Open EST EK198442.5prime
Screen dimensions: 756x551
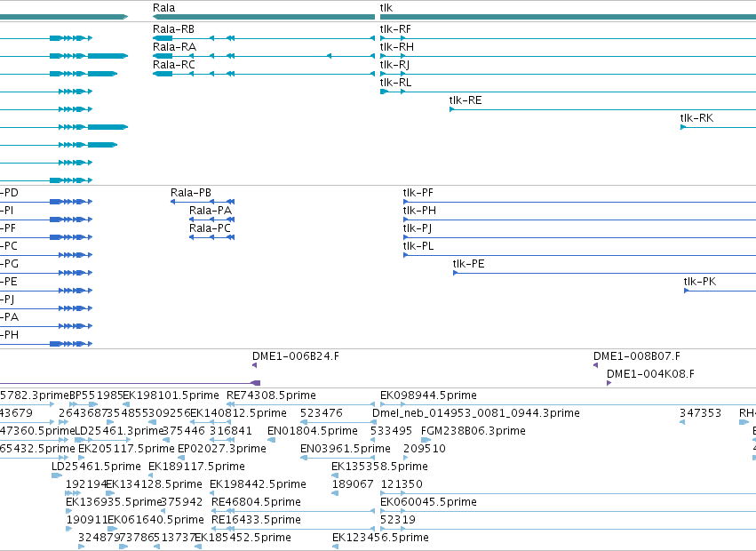pyautogui.click(x=258, y=485)
